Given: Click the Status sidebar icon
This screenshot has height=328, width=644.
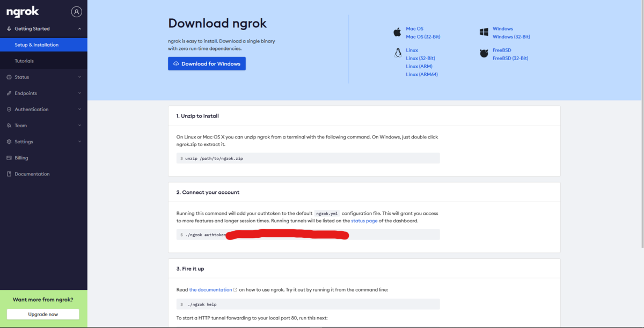Looking at the screenshot, I should click(x=9, y=77).
